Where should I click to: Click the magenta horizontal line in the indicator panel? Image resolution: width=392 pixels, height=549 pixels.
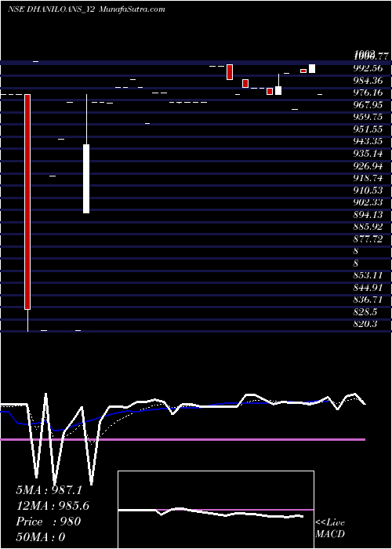click(x=183, y=439)
